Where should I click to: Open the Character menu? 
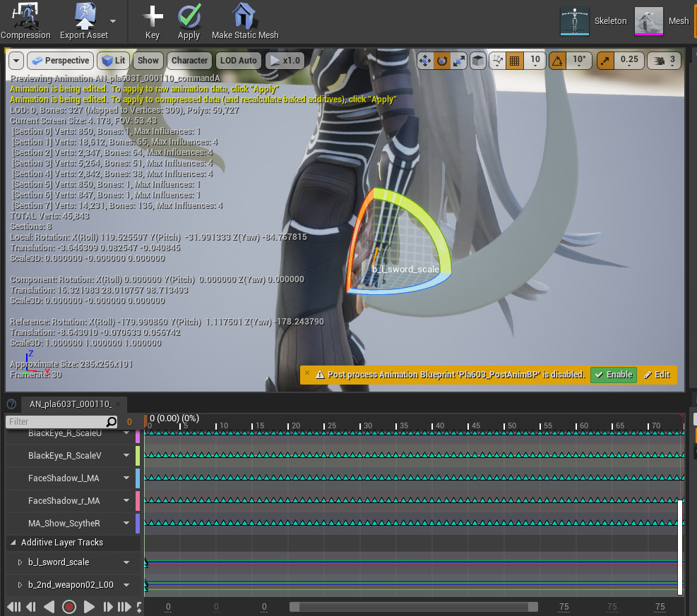coord(189,60)
